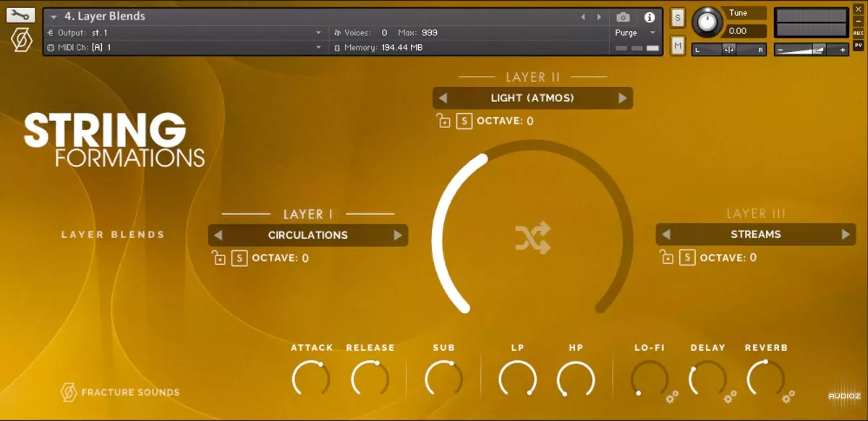Open the Reverb effect settings gear
Image resolution: width=868 pixels, height=421 pixels.
click(788, 396)
